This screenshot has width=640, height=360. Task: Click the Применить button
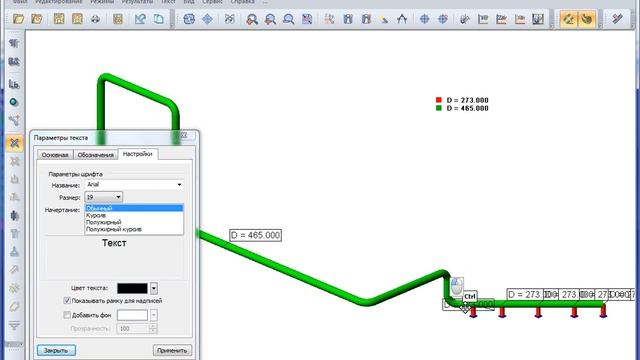(x=172, y=350)
